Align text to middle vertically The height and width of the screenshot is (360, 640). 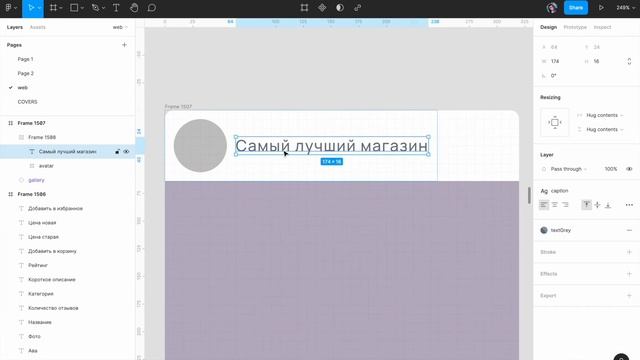point(597,205)
